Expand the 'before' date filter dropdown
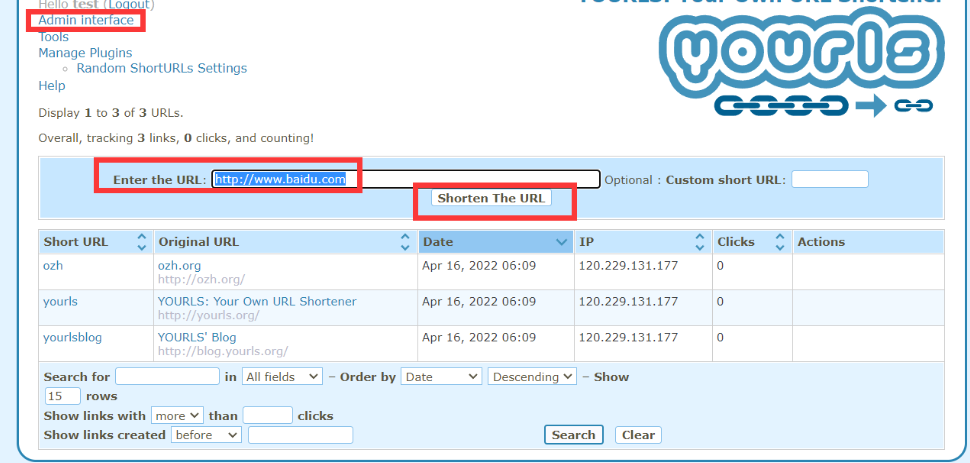 (x=206, y=435)
